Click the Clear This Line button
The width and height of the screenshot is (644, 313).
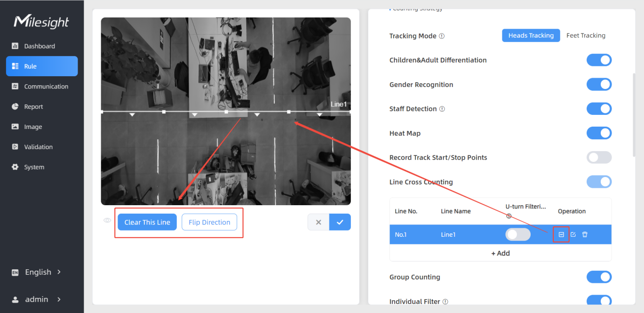coord(147,222)
